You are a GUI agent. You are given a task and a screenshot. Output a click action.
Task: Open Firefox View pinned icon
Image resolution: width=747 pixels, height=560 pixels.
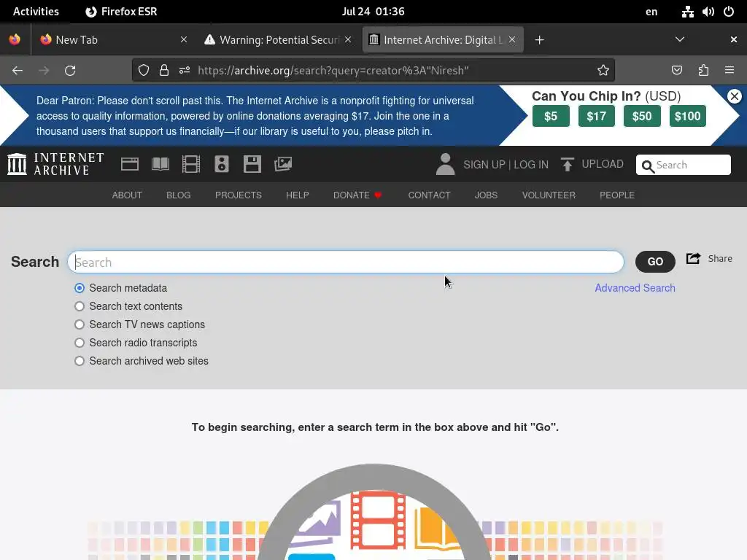point(15,39)
